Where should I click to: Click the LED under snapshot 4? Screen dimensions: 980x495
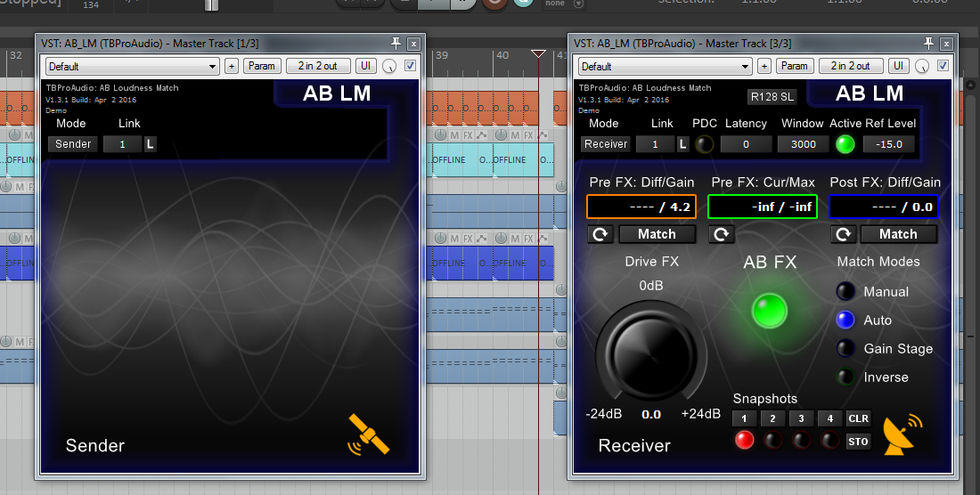tap(829, 440)
